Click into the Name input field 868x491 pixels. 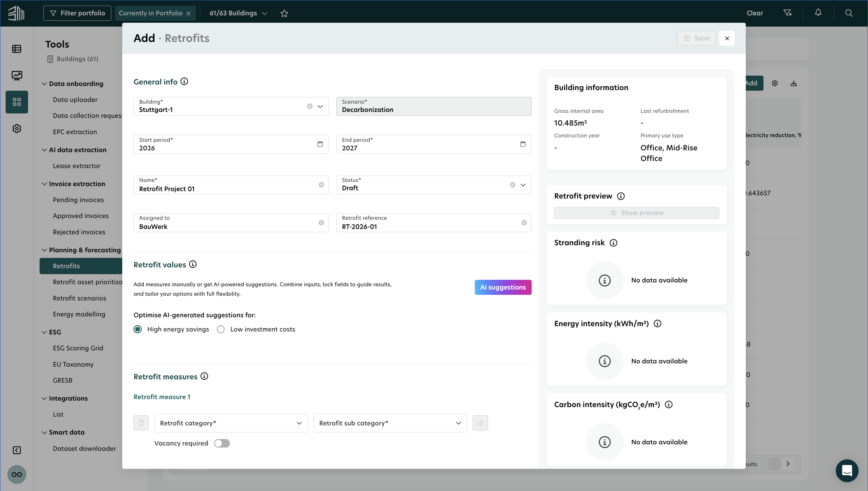[226, 188]
